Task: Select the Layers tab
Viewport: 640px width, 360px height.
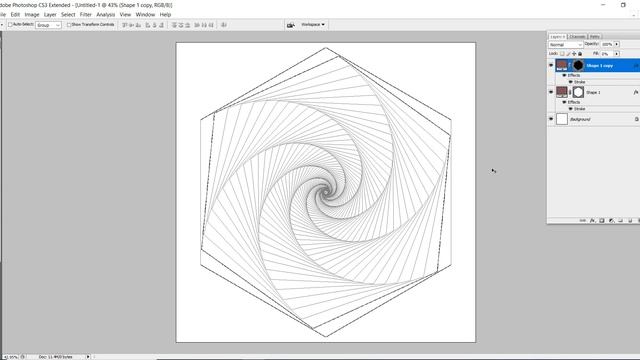Action: [x=558, y=37]
